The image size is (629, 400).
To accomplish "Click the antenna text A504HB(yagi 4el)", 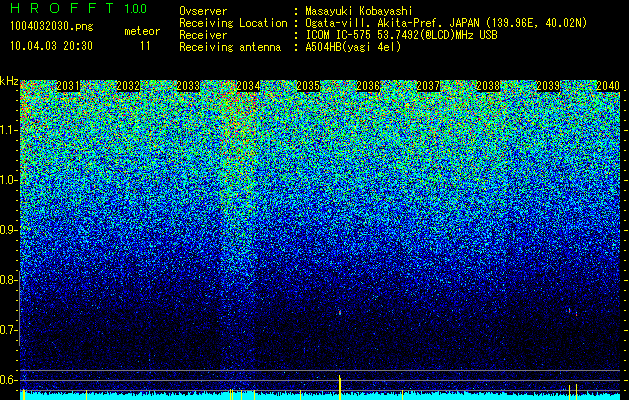I will pyautogui.click(x=353, y=47).
